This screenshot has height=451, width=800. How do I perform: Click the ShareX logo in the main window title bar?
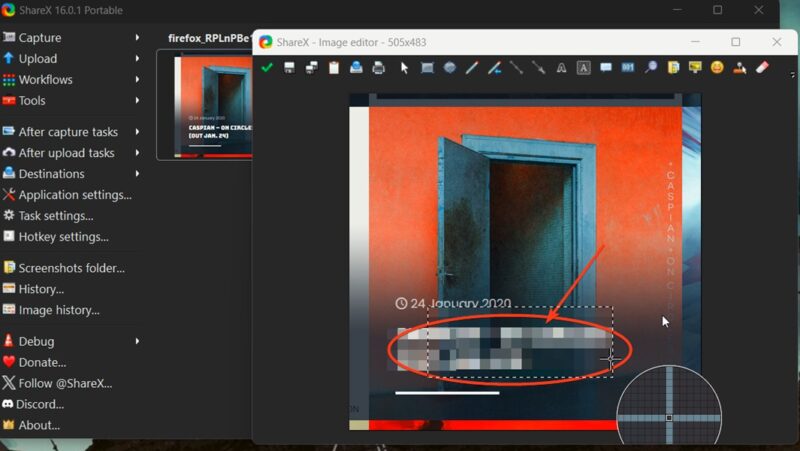tap(8, 10)
